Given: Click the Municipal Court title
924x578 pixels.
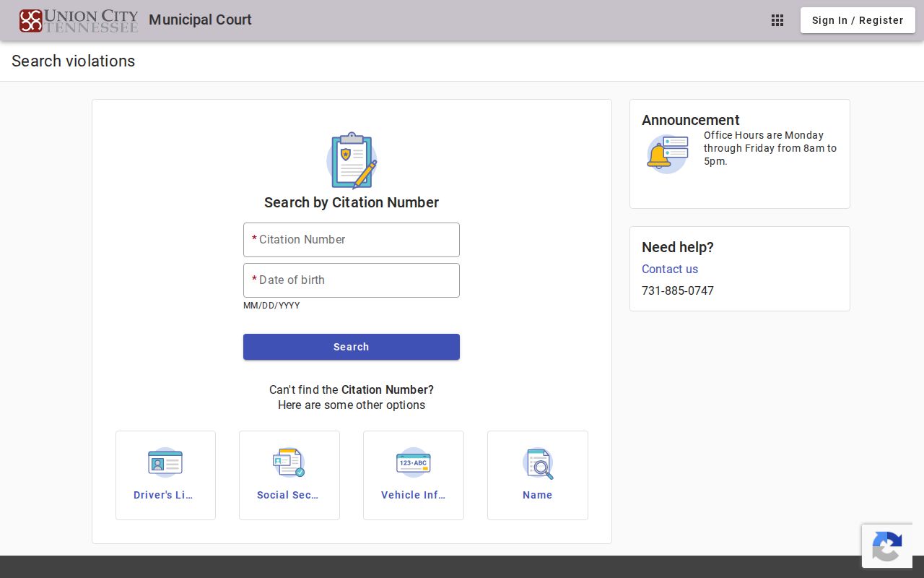Looking at the screenshot, I should (200, 20).
